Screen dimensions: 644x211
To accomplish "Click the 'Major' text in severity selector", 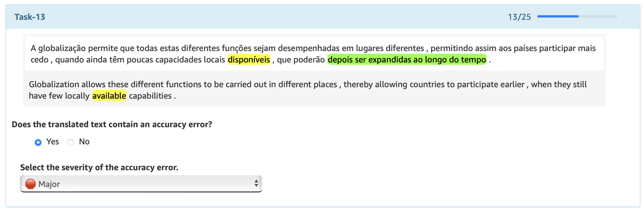I will (x=49, y=184).
